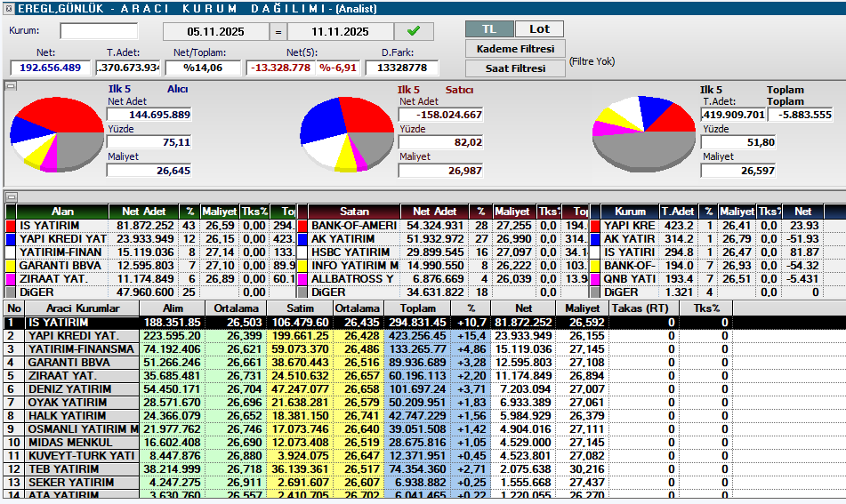Collapse the pie charts panel
This screenshot has height=504, width=846.
click(10, 86)
